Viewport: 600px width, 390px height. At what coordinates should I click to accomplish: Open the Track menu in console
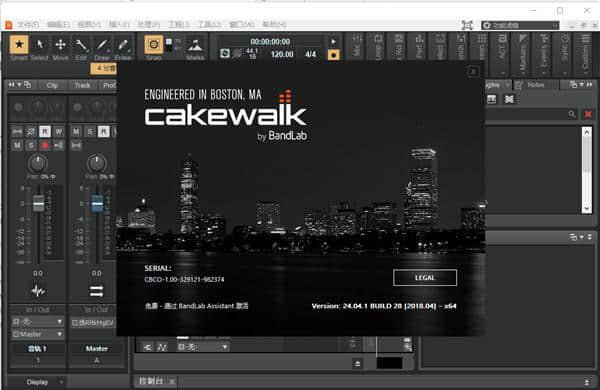coord(82,85)
